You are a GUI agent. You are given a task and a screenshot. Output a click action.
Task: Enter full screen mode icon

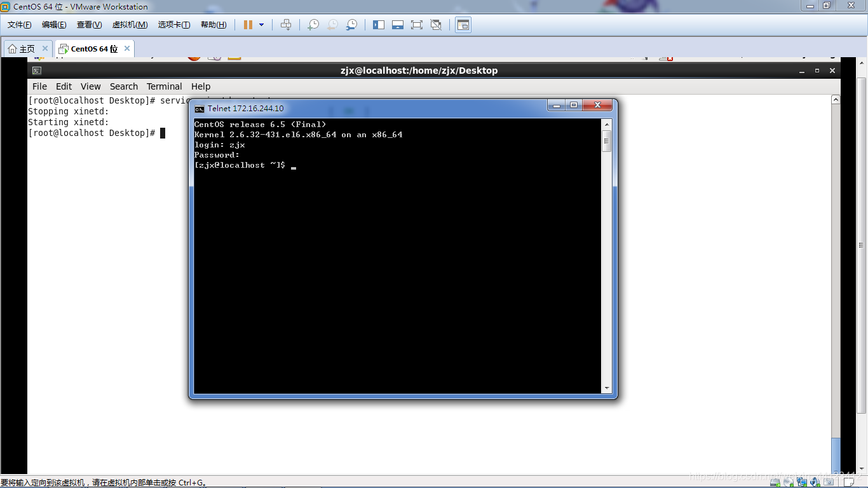417,25
